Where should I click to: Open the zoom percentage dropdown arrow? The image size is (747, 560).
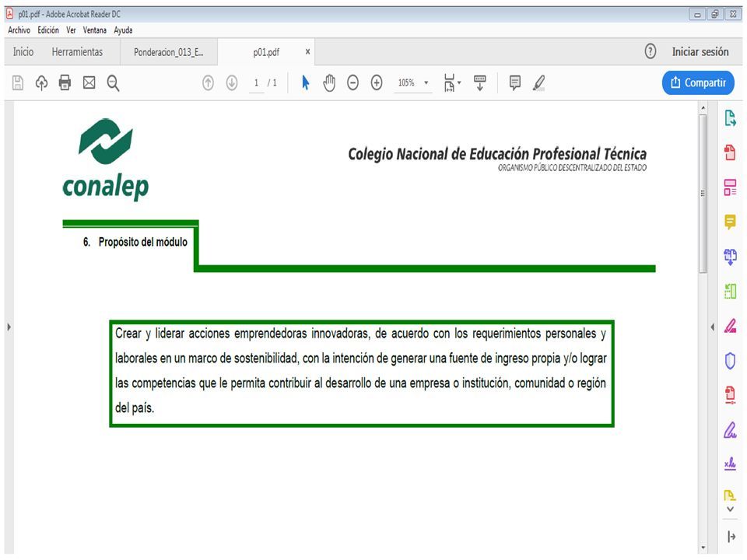point(426,83)
